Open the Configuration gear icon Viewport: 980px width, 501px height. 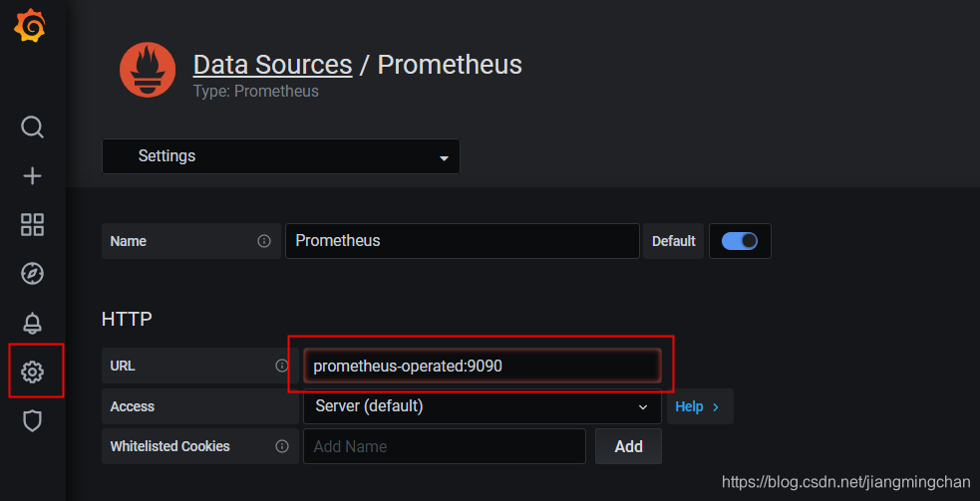pos(33,373)
